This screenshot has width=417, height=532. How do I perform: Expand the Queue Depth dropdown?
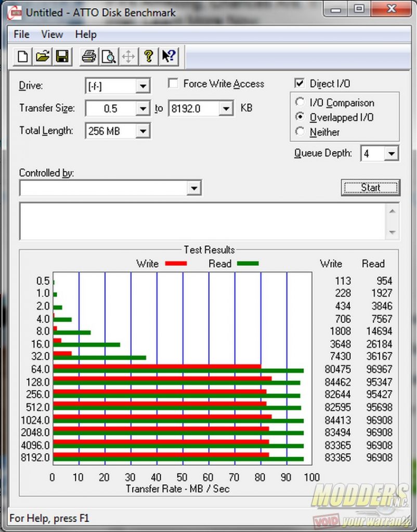392,154
